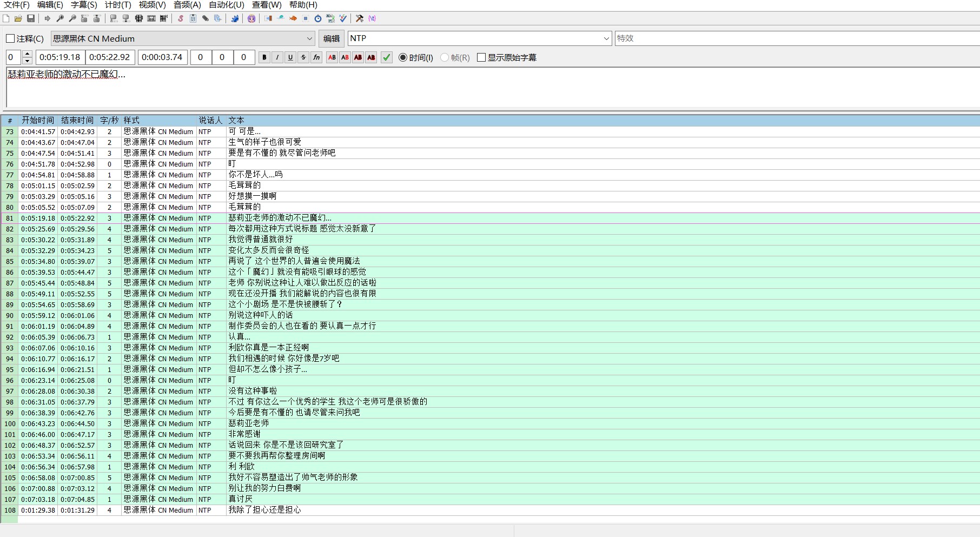Click the 说话人 column header
The height and width of the screenshot is (537, 980).
click(210, 120)
